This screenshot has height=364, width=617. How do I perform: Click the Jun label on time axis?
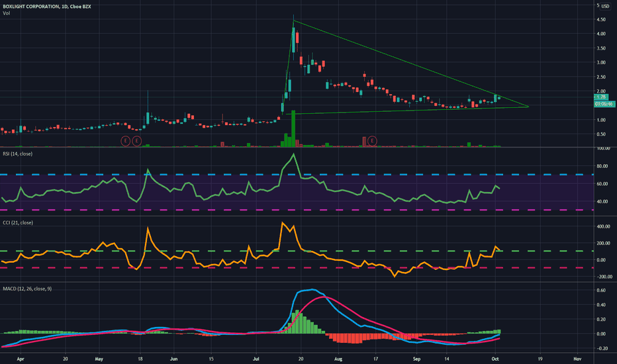173,359
